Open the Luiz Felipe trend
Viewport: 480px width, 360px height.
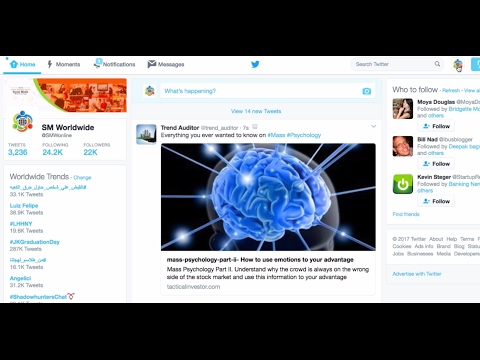24,206
